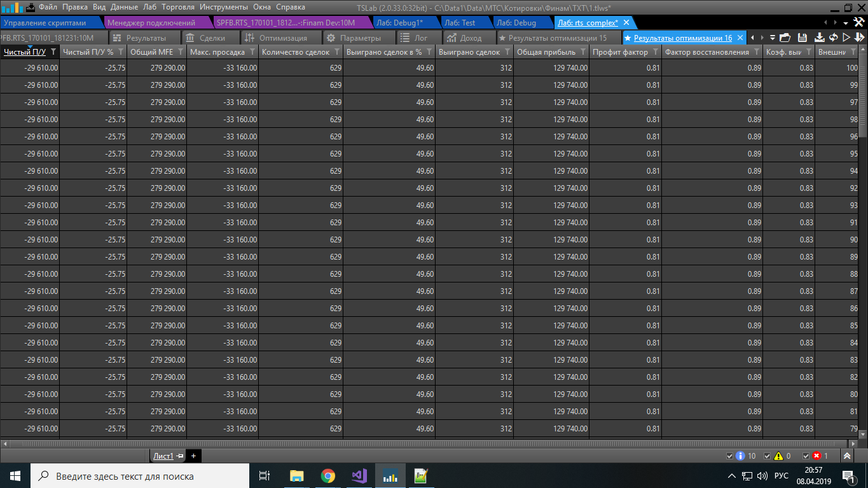
Task: Click the play triangle icon
Action: tap(846, 38)
